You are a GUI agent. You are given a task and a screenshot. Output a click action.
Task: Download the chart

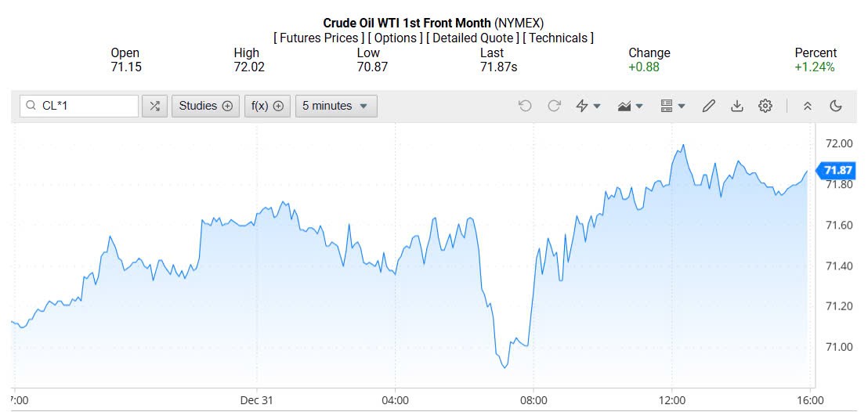tap(736, 106)
